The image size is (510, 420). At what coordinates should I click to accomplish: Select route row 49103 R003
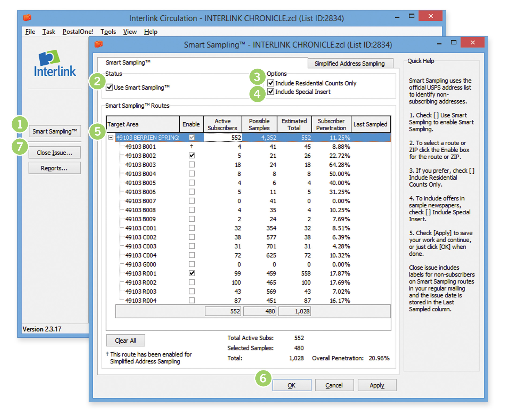click(x=253, y=291)
